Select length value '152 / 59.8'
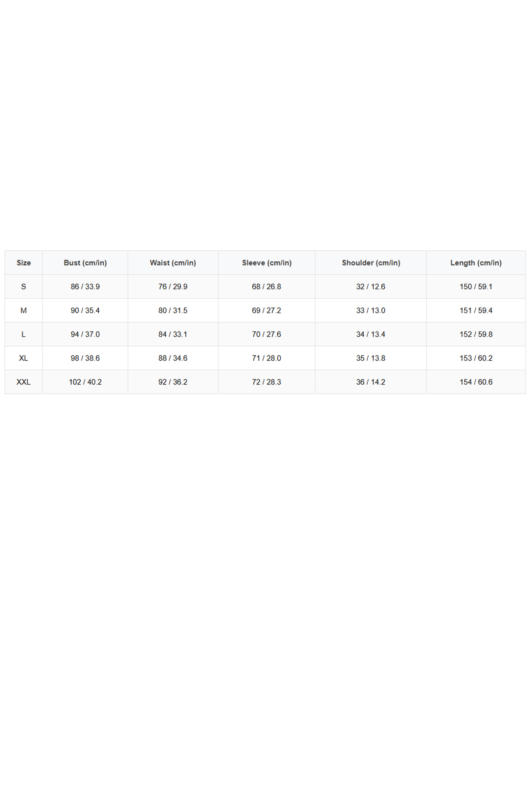The width and height of the screenshot is (532, 798). tap(476, 334)
